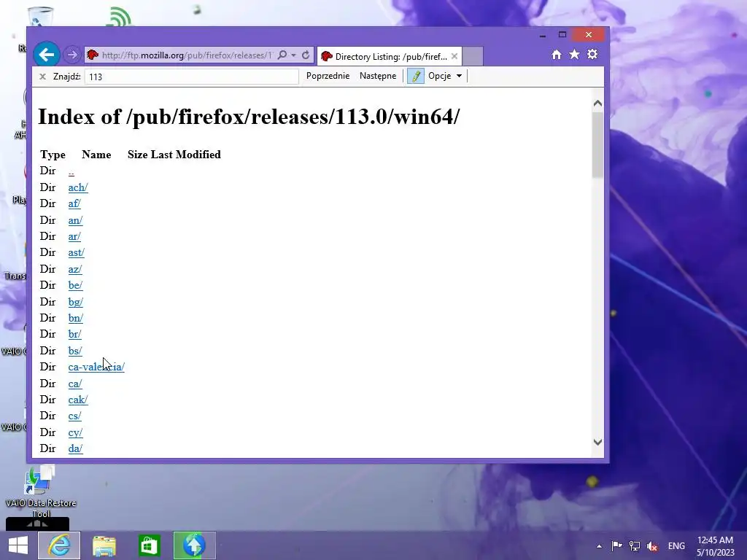This screenshot has width=747, height=560.
Task: Expand the Opcje dropdown menu
Action: click(445, 76)
